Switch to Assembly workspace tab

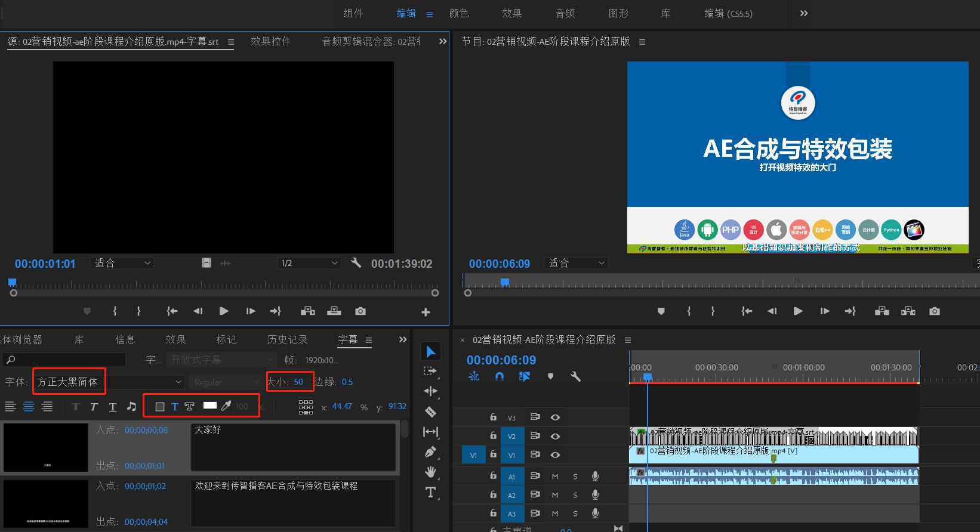pyautogui.click(x=353, y=13)
